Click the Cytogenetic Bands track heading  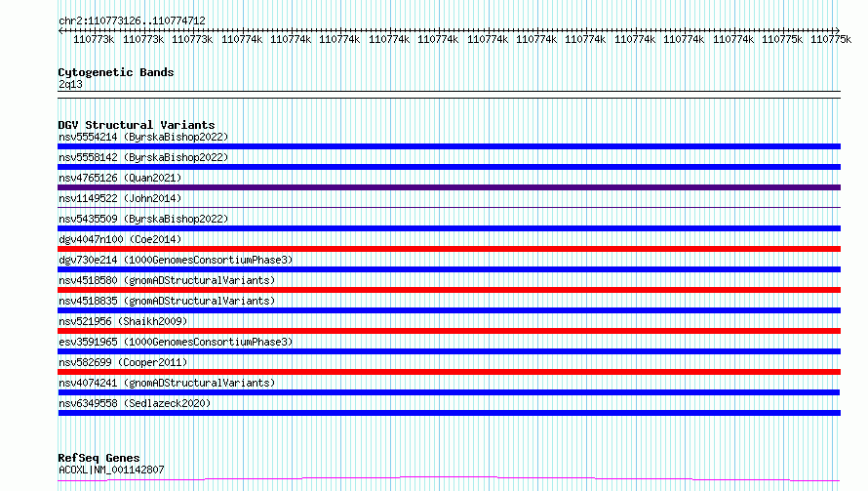click(116, 72)
